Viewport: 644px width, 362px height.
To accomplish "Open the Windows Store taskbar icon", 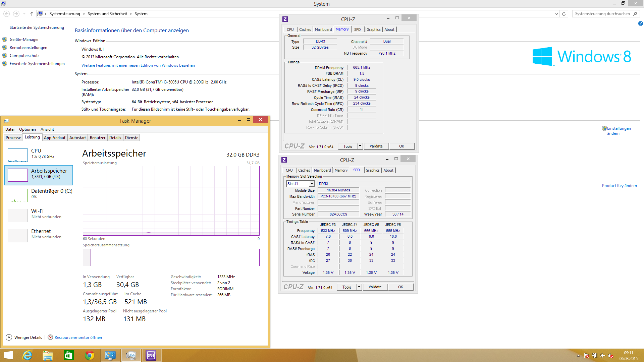I will click(x=69, y=355).
